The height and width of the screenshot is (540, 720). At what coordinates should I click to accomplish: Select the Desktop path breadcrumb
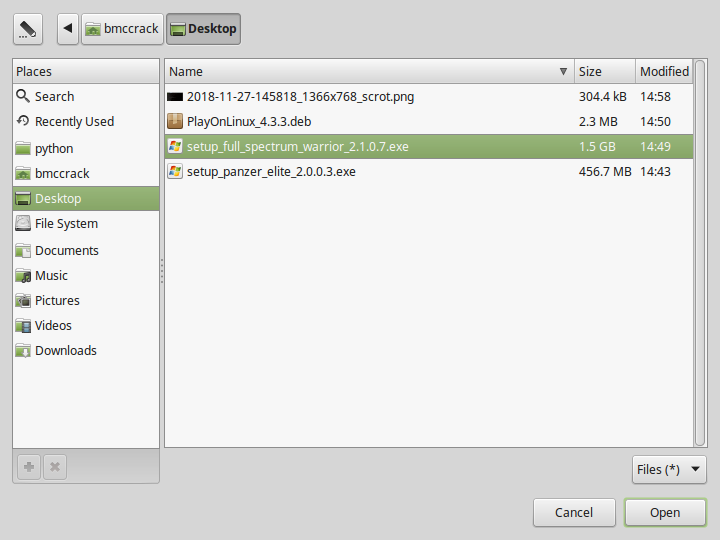tap(203, 29)
